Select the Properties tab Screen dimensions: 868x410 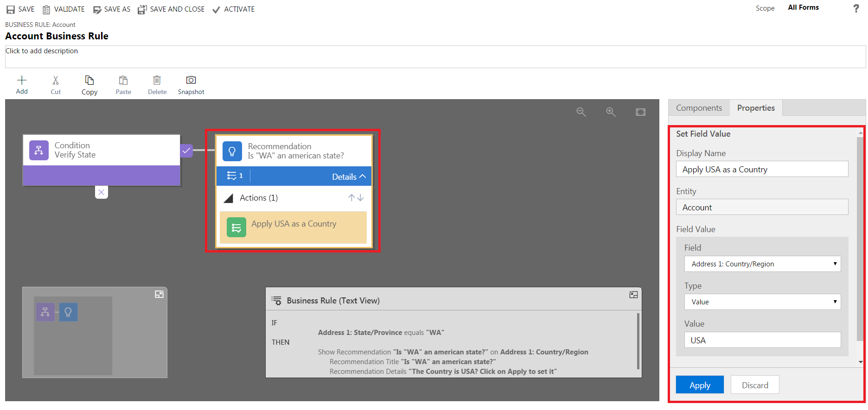(x=756, y=108)
